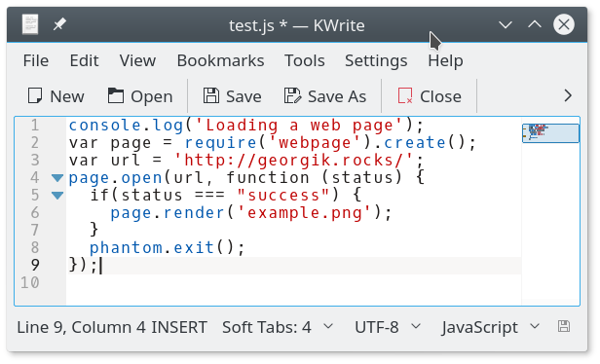This screenshot has height=364, width=600.
Task: Click the red Close document icon
Action: tap(405, 96)
